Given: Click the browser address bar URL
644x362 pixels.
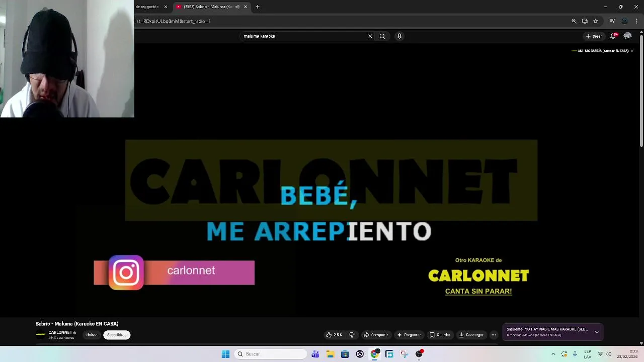Looking at the screenshot, I should [x=173, y=21].
